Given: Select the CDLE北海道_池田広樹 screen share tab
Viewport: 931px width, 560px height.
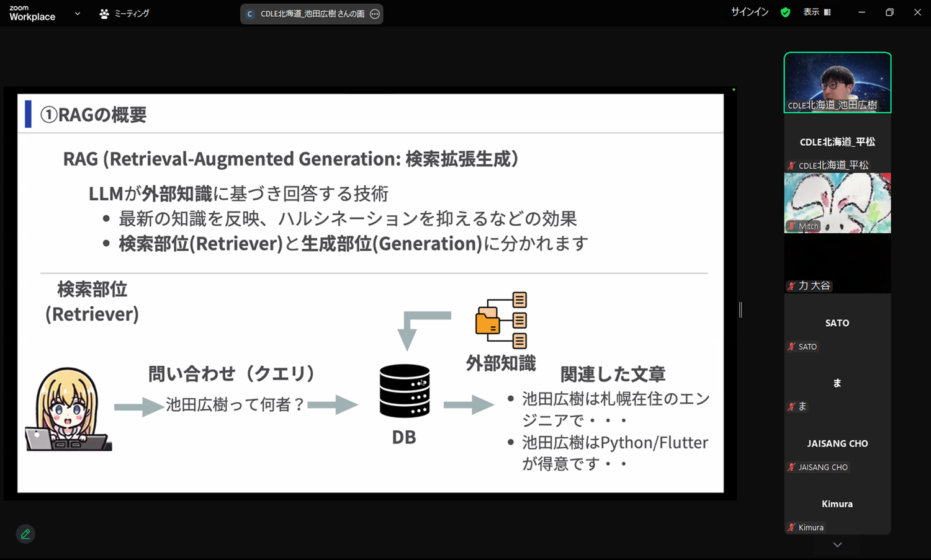Looking at the screenshot, I should [312, 14].
